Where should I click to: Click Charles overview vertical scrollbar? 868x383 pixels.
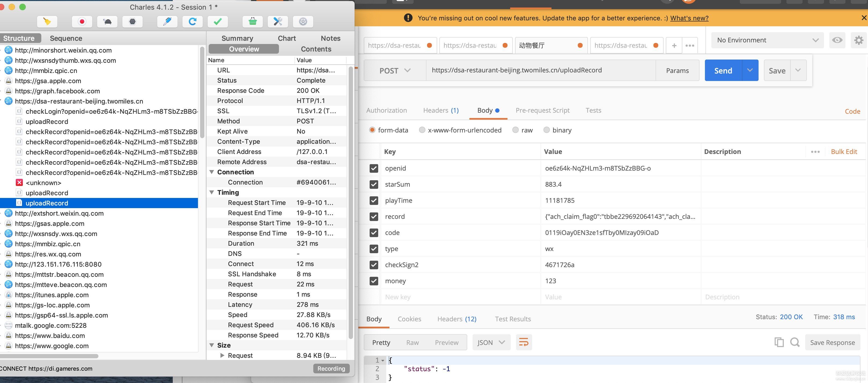[350, 202]
